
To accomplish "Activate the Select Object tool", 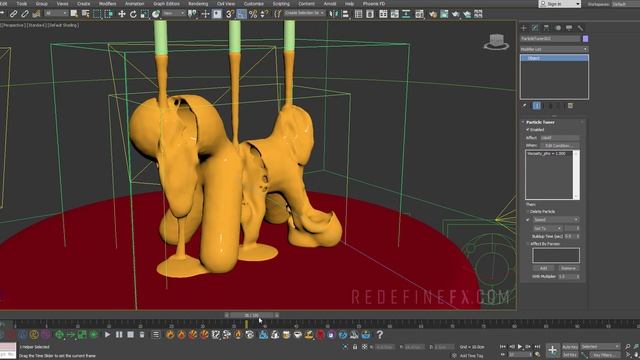I will coord(74,14).
